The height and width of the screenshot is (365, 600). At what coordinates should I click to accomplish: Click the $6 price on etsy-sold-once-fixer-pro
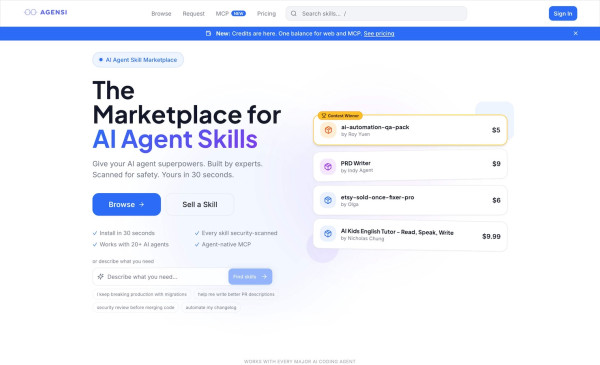click(496, 200)
